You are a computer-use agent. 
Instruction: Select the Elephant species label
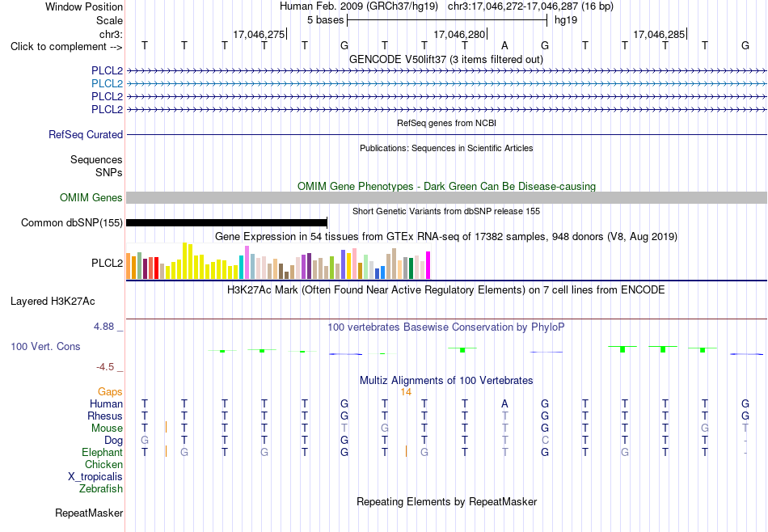point(102,452)
